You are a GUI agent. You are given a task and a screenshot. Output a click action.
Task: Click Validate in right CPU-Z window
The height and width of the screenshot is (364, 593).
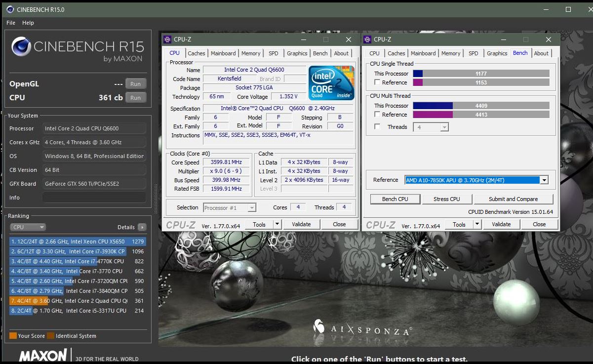point(501,224)
